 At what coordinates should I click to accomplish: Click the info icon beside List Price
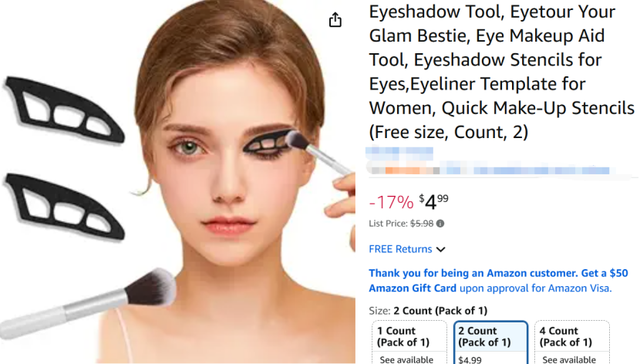click(440, 224)
